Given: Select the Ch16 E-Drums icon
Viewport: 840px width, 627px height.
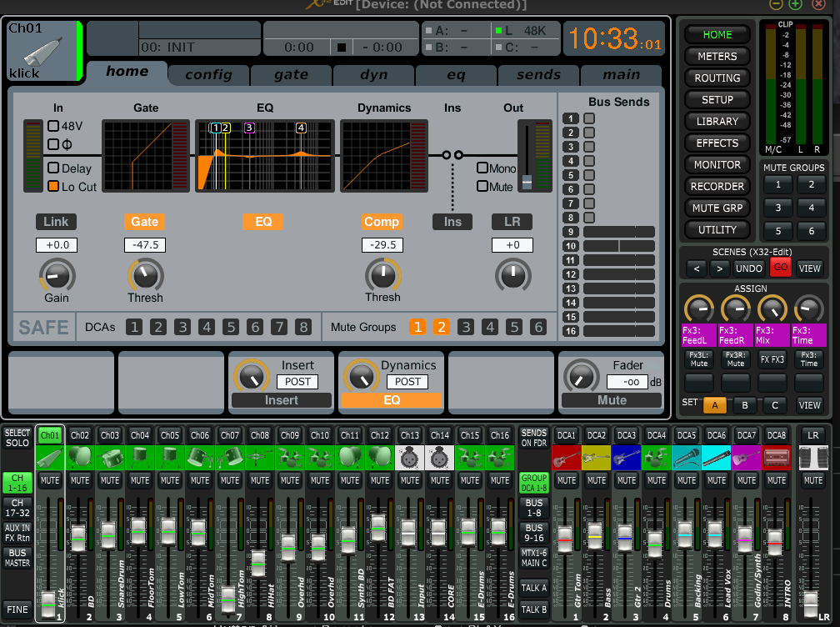Looking at the screenshot, I should click(500, 459).
